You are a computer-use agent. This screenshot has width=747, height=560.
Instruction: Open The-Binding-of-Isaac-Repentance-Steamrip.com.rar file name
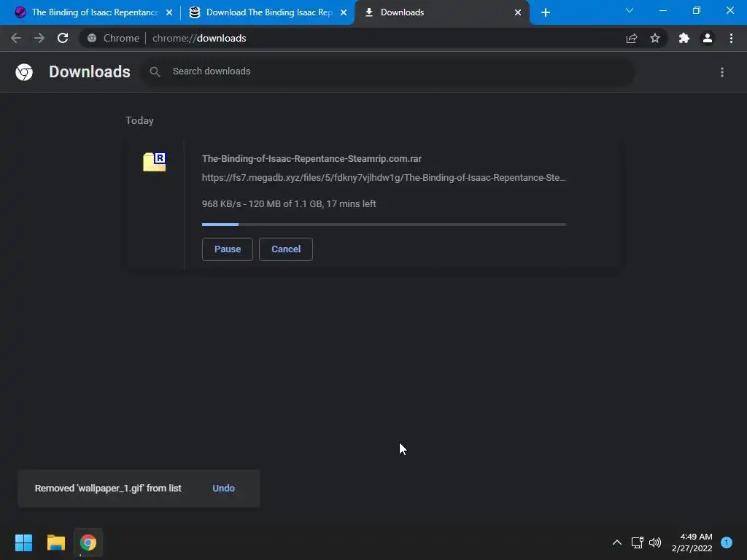[x=311, y=158]
